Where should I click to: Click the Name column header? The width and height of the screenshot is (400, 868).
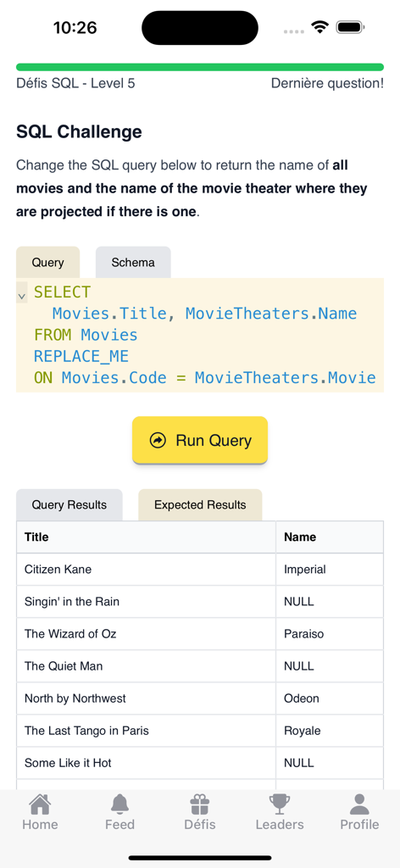(330, 537)
